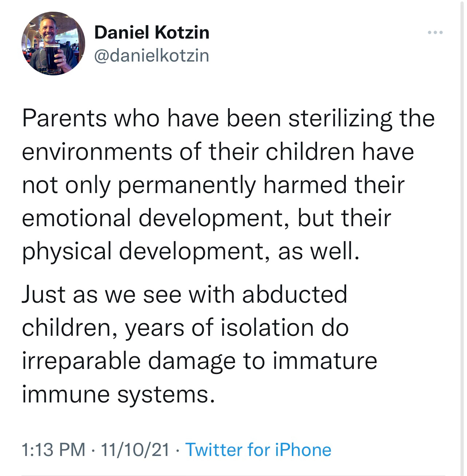Click the line "irreparable damage to immature"

click(x=199, y=361)
